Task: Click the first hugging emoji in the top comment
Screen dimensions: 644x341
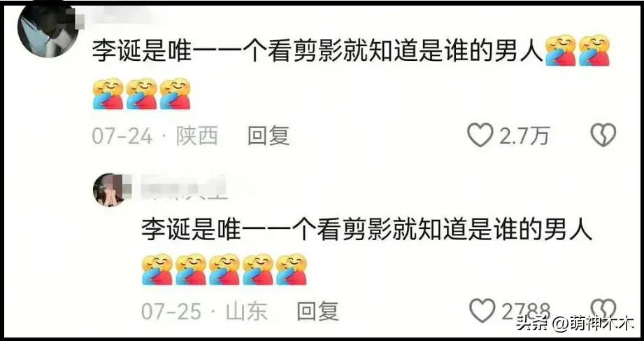Action: (561, 50)
